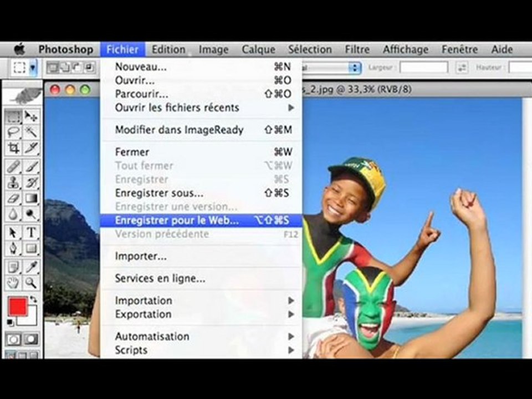Choose Intersect with selection mode
The height and width of the screenshot is (399, 532).
point(89,68)
